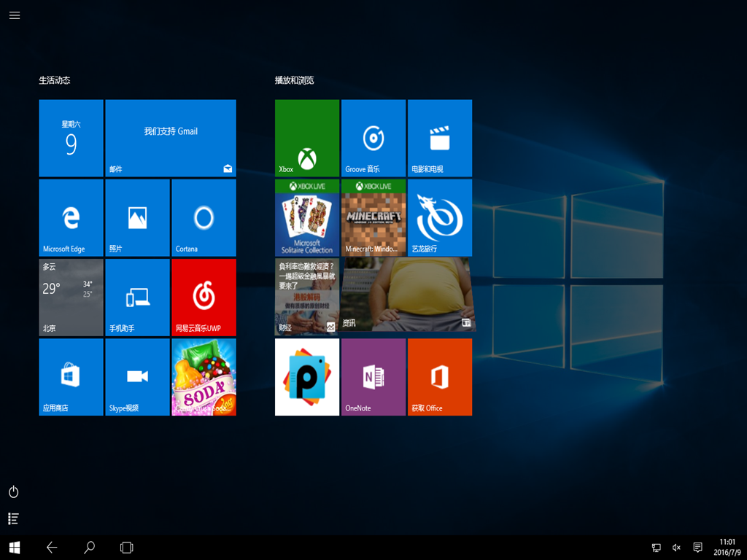Viewport: 747px width, 560px height.
Task: Play Microsoft Solitaire Collection
Action: pyautogui.click(x=307, y=217)
